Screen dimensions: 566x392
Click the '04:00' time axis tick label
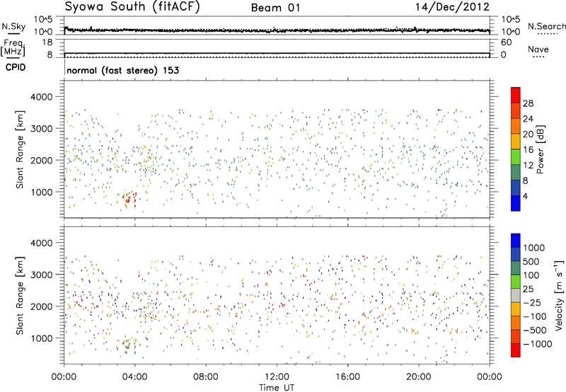(x=134, y=377)
